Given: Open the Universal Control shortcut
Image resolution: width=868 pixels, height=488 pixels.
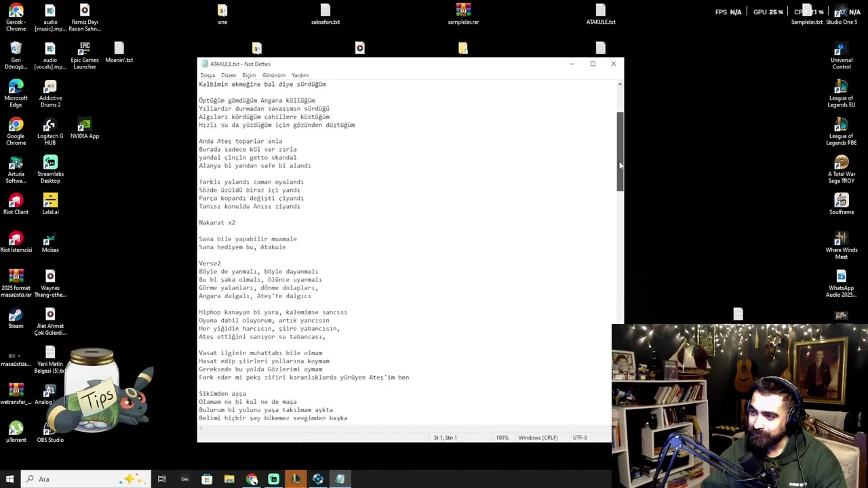Looking at the screenshot, I should pos(842,56).
